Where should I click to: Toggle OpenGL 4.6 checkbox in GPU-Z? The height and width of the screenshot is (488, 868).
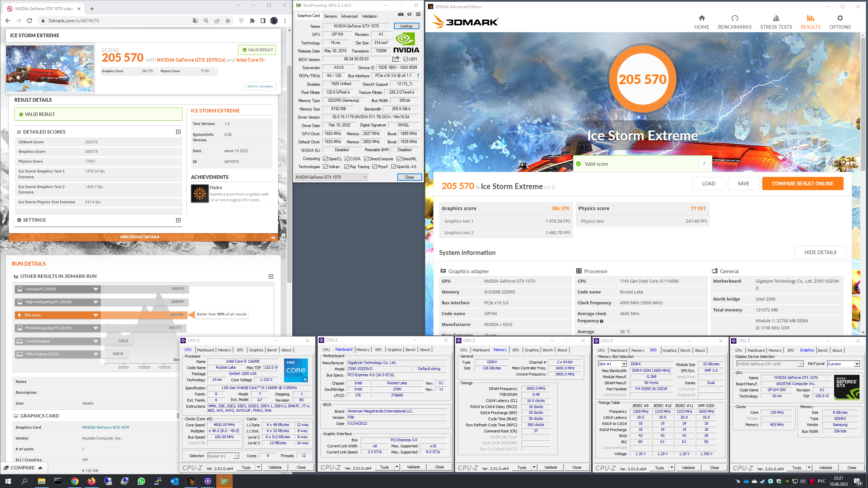[393, 166]
